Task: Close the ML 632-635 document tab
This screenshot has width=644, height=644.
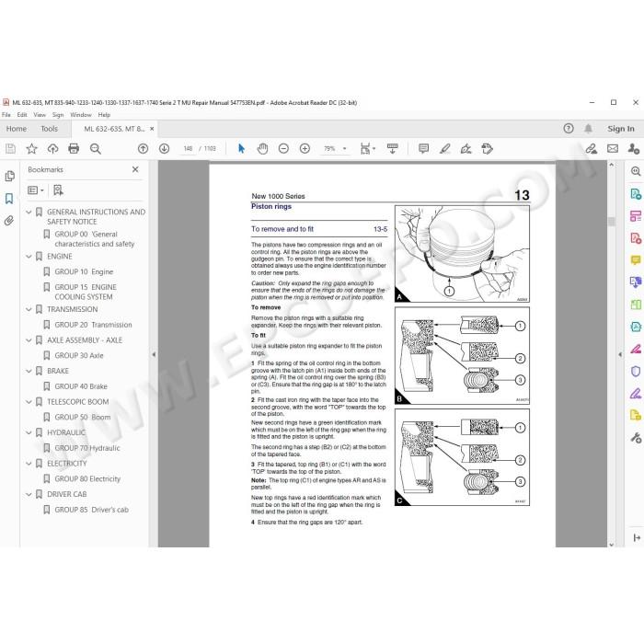Action: (152, 129)
